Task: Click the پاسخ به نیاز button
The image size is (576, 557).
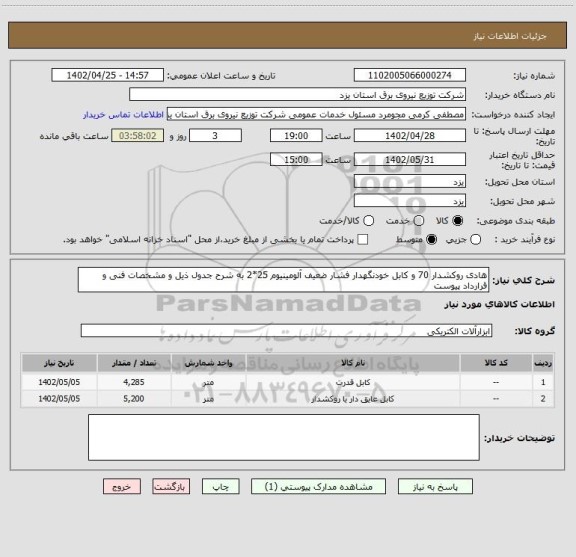Action: (435, 486)
